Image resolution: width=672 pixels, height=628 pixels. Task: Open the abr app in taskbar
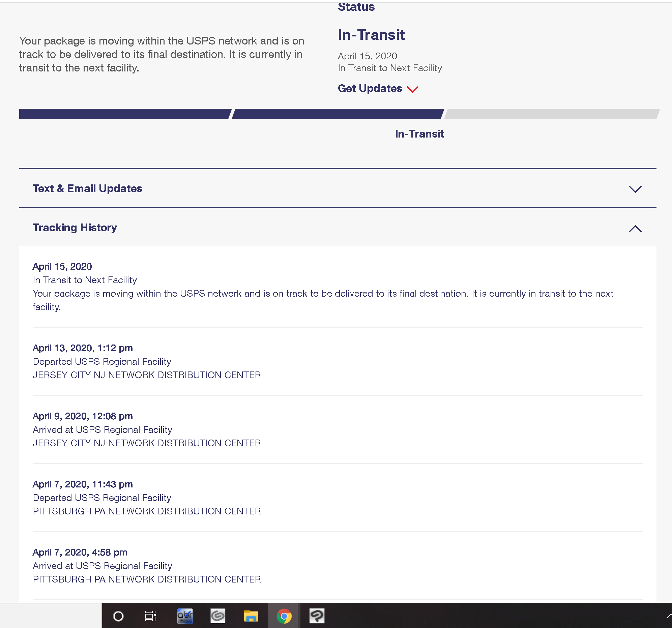(x=185, y=616)
